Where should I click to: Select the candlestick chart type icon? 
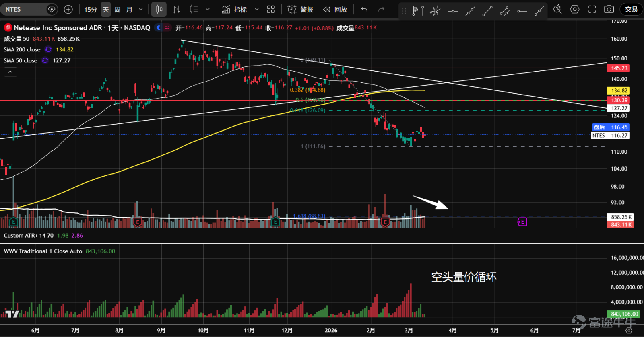[x=159, y=9]
